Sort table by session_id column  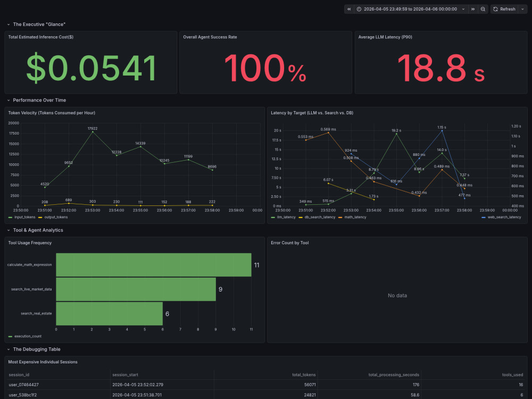(x=19, y=375)
